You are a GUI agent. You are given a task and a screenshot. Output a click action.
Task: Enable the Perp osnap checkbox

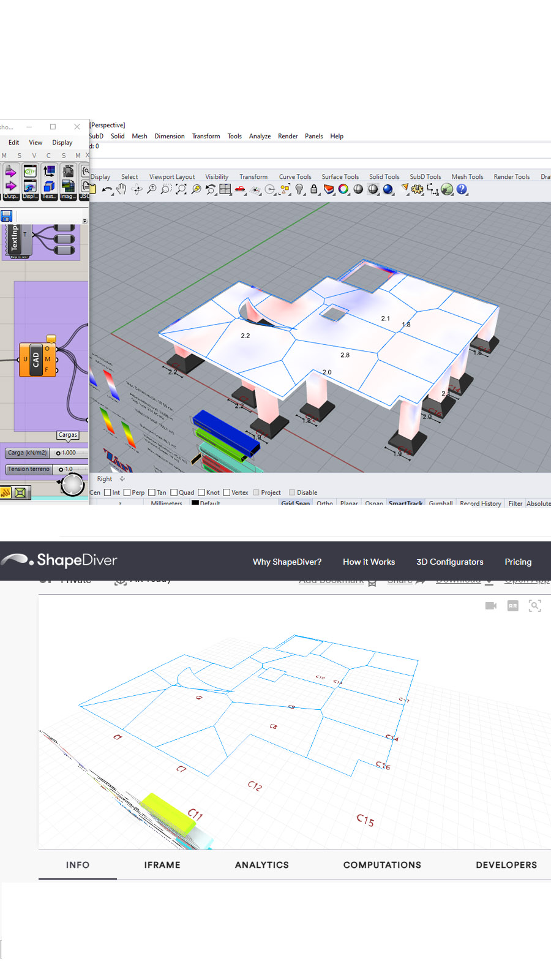127,492
